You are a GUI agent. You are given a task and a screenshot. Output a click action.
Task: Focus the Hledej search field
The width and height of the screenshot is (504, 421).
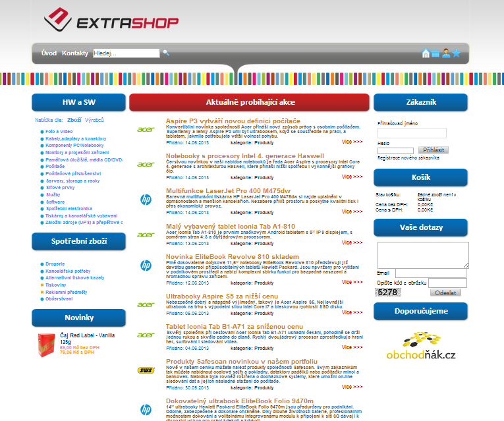pos(126,53)
